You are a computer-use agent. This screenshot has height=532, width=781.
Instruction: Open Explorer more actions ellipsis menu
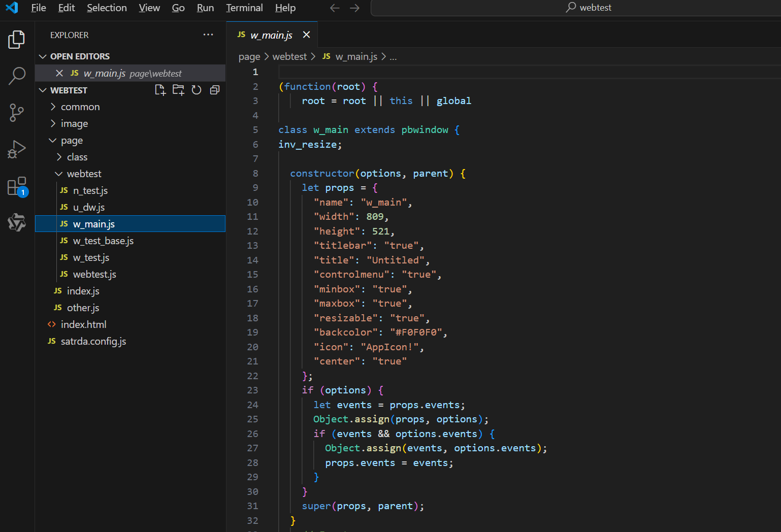[208, 35]
